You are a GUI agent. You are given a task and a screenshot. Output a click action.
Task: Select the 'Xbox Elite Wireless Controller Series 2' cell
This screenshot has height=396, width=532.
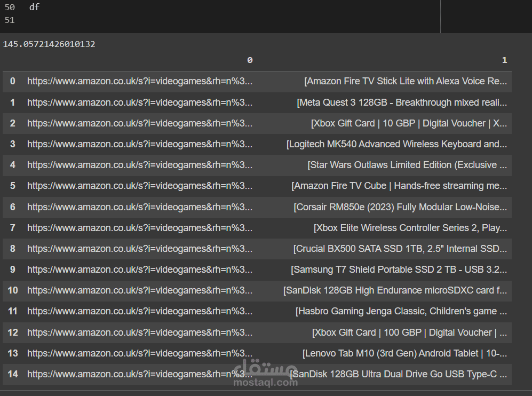pyautogui.click(x=410, y=228)
